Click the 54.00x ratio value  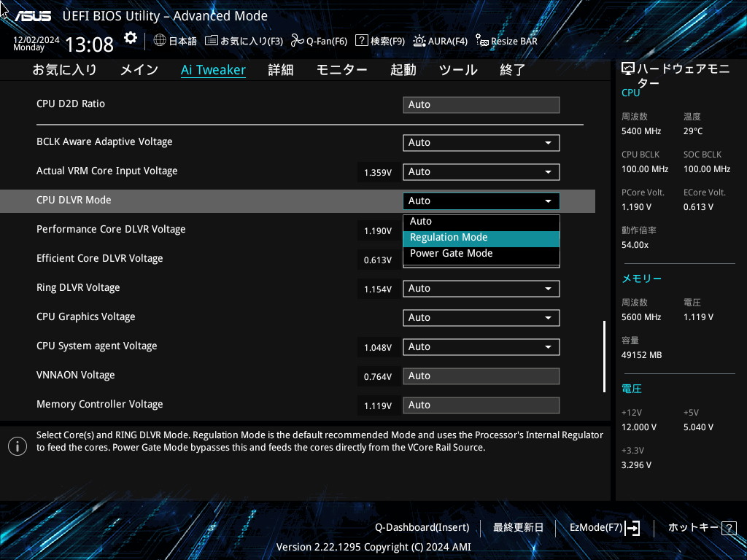(635, 245)
